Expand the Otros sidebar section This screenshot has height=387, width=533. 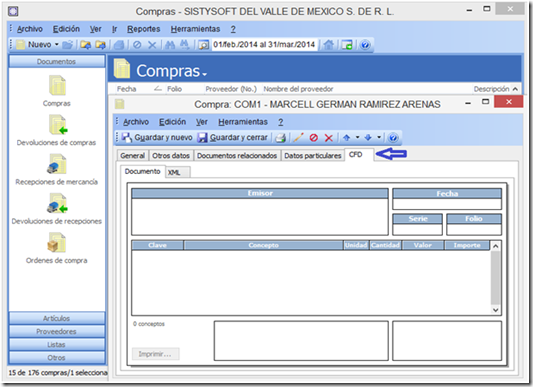tap(57, 358)
